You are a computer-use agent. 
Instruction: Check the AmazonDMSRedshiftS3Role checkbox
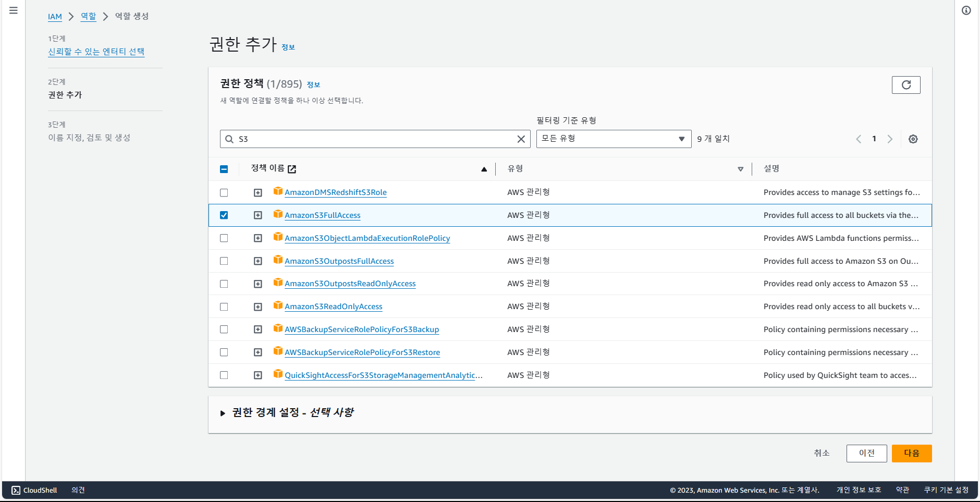click(224, 192)
